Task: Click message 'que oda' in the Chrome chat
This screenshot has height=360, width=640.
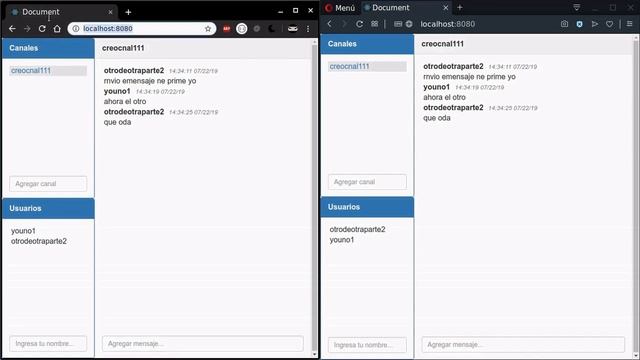Action: 117,122
